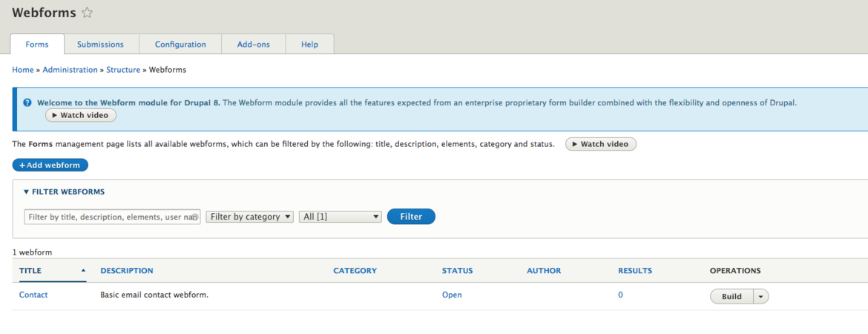Play the Watch video button in welcome banner
The width and height of the screenshot is (868, 334).
[81, 115]
